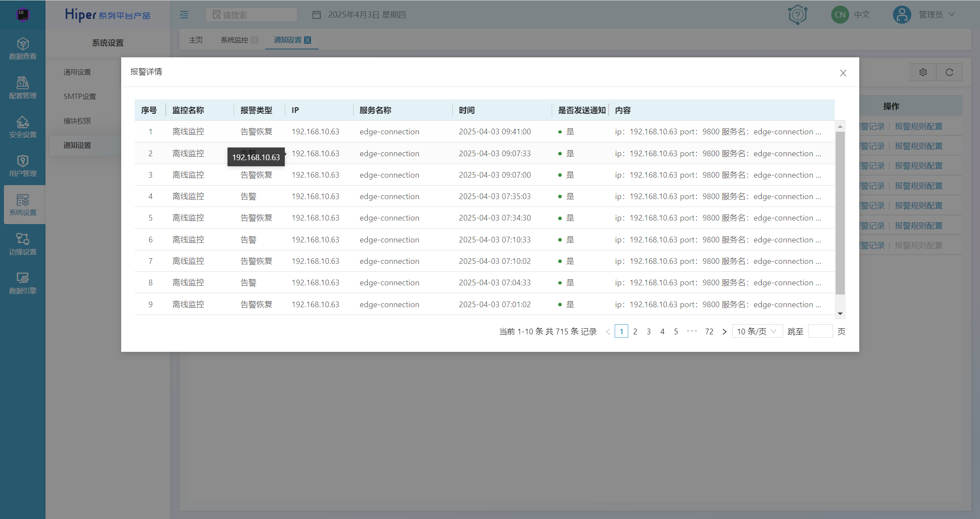The height and width of the screenshot is (519, 980).
Task: Go to the next page with the right arrow
Action: pyautogui.click(x=724, y=332)
